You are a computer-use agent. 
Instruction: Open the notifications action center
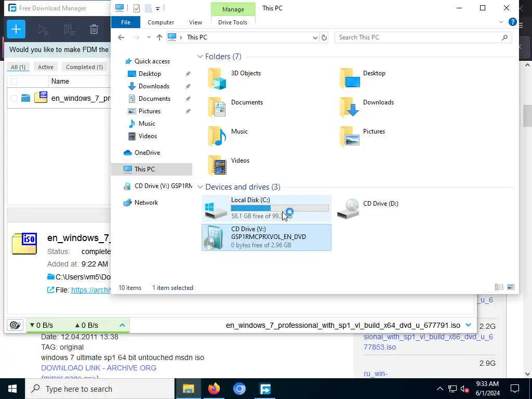(515, 389)
